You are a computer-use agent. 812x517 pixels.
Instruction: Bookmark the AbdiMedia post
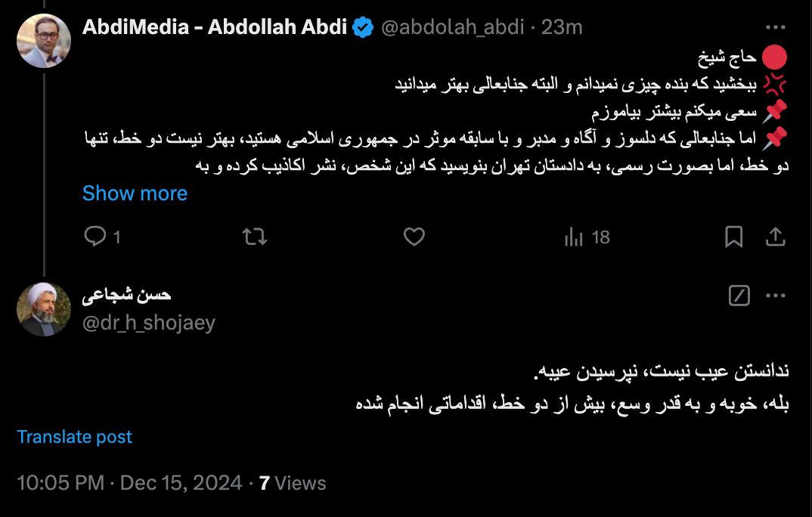(734, 237)
